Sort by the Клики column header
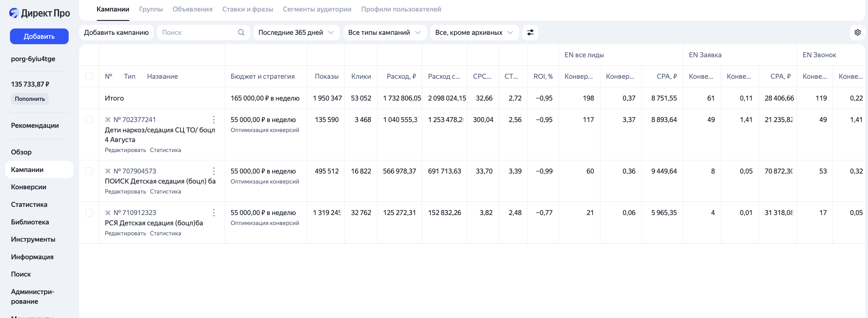 click(x=361, y=76)
